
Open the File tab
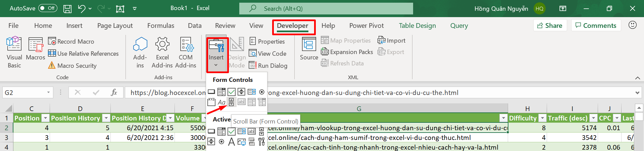click(13, 26)
